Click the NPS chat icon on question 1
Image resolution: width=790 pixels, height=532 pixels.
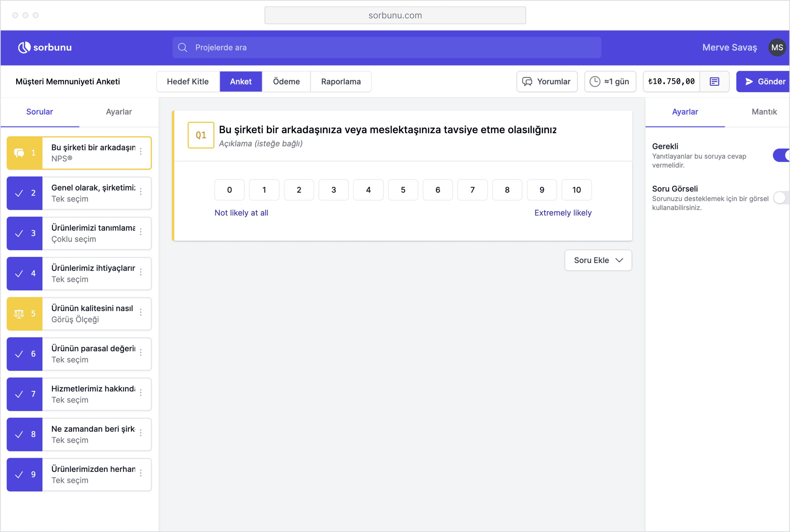(19, 153)
